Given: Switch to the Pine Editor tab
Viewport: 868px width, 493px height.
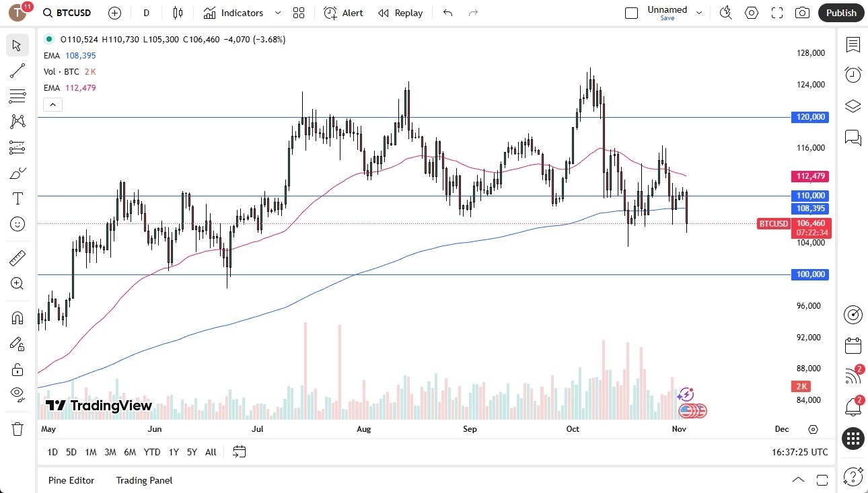Looking at the screenshot, I should click(x=71, y=480).
